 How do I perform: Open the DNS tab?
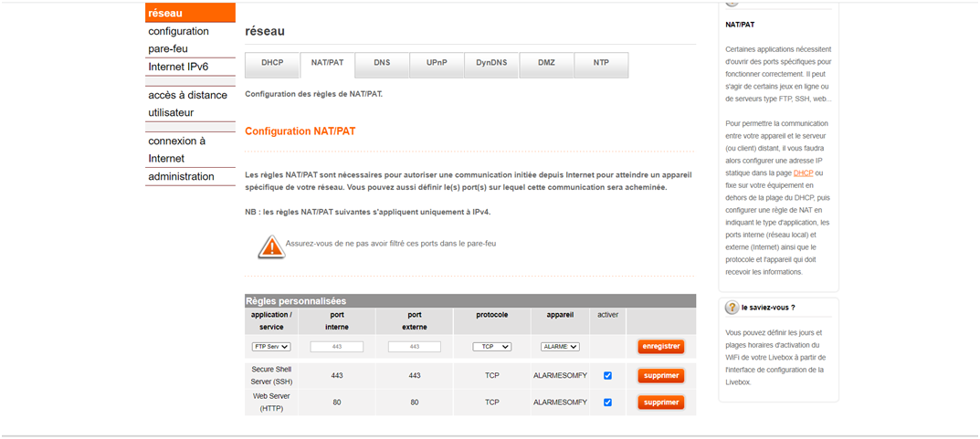tap(382, 63)
